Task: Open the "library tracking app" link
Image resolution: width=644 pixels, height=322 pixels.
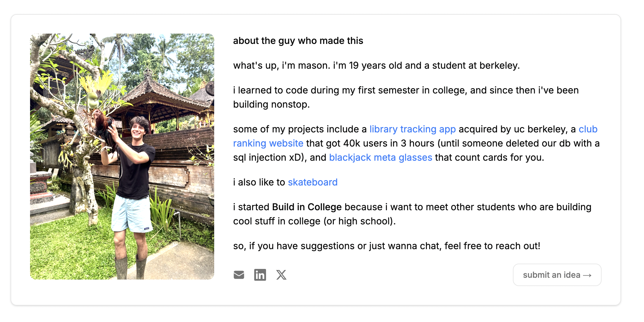Action: [412, 129]
